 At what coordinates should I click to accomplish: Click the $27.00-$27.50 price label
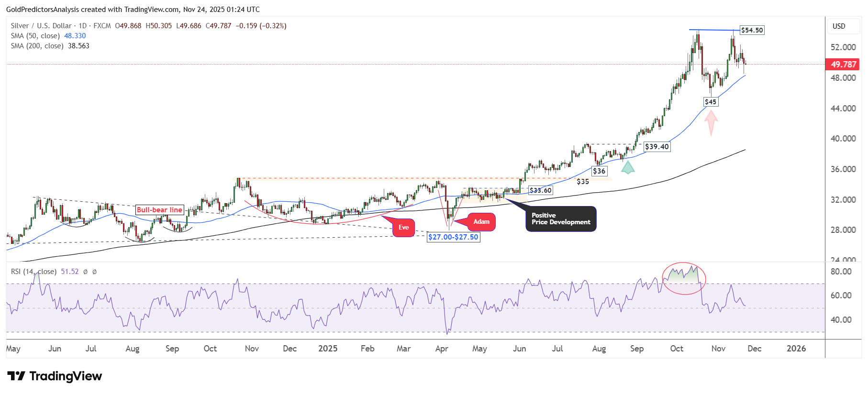click(453, 237)
